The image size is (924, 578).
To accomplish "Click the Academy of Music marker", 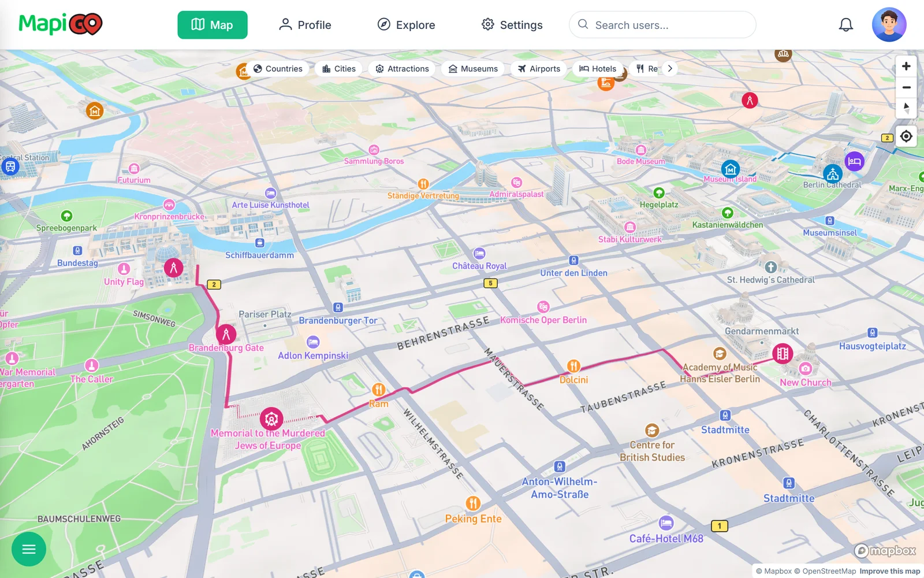I will pyautogui.click(x=720, y=353).
